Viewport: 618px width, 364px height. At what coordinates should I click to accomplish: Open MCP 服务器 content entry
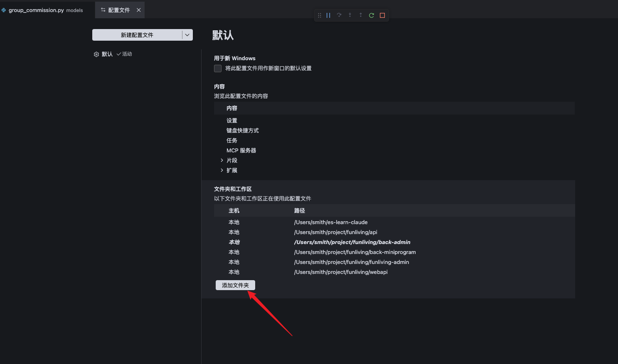tap(241, 150)
